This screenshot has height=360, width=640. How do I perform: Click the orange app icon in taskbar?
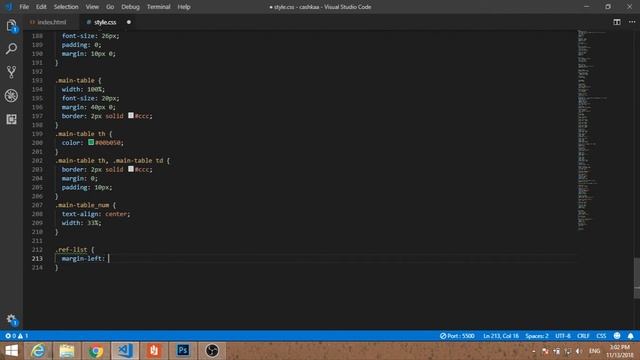[x=154, y=351]
